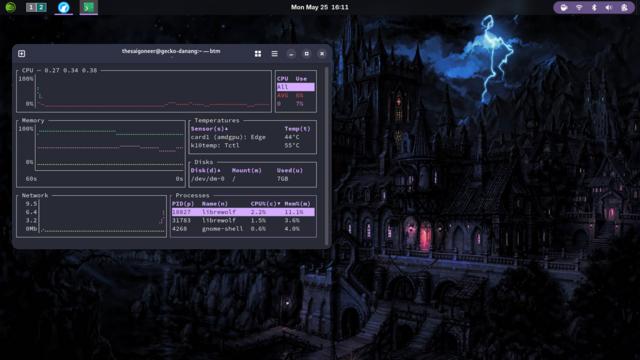Open the battery power indicator
The height and width of the screenshot is (360, 640).
click(x=624, y=7)
